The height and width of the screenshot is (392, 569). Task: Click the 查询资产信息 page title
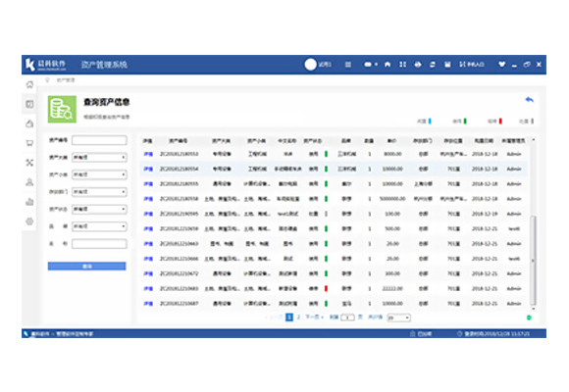107,102
